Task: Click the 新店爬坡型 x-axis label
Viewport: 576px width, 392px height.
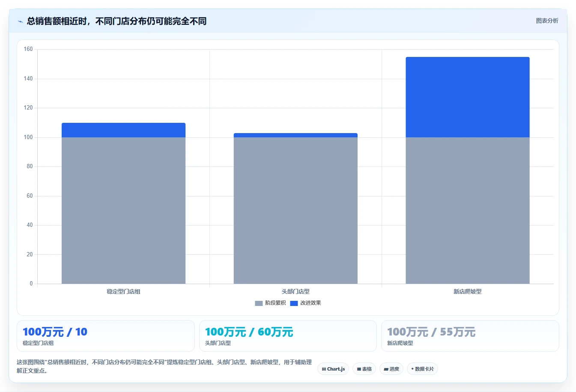Action: click(x=468, y=291)
